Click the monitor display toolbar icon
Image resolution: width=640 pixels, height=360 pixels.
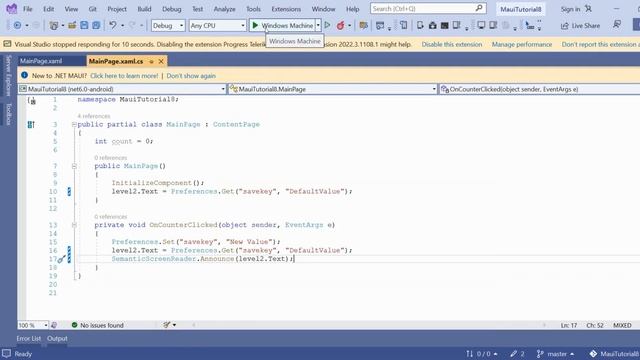click(481, 25)
